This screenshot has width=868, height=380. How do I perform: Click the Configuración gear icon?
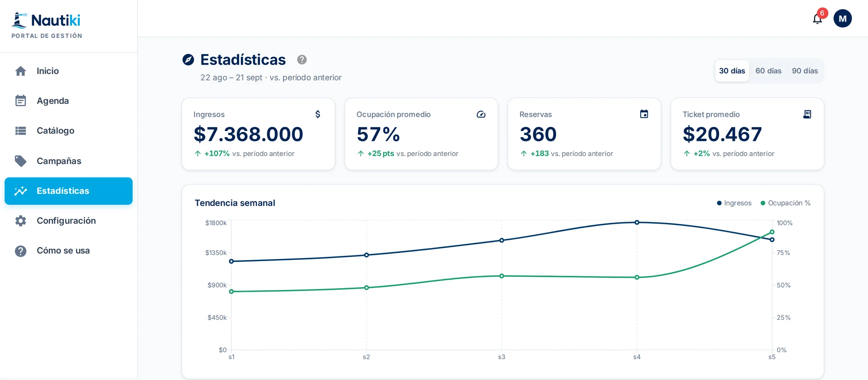click(x=20, y=221)
